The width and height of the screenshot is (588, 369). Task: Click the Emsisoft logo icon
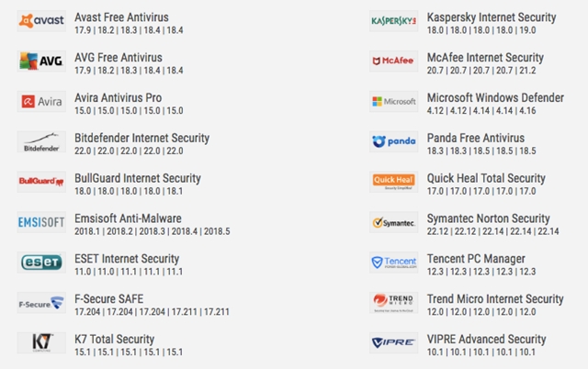pyautogui.click(x=41, y=222)
